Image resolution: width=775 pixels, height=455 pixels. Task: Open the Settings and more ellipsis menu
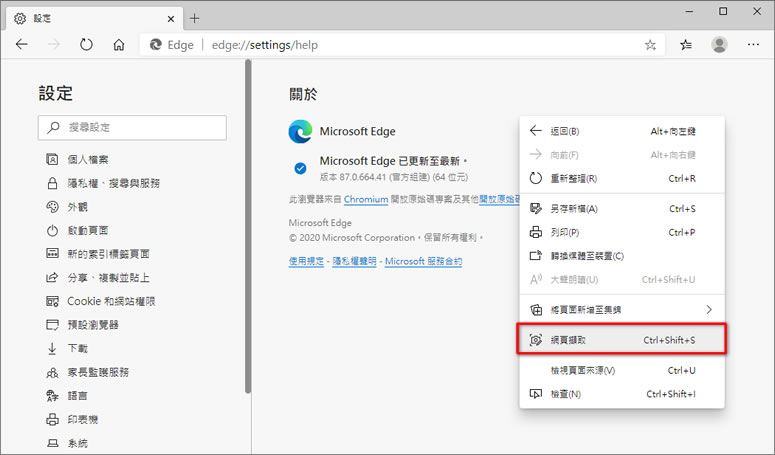point(753,45)
